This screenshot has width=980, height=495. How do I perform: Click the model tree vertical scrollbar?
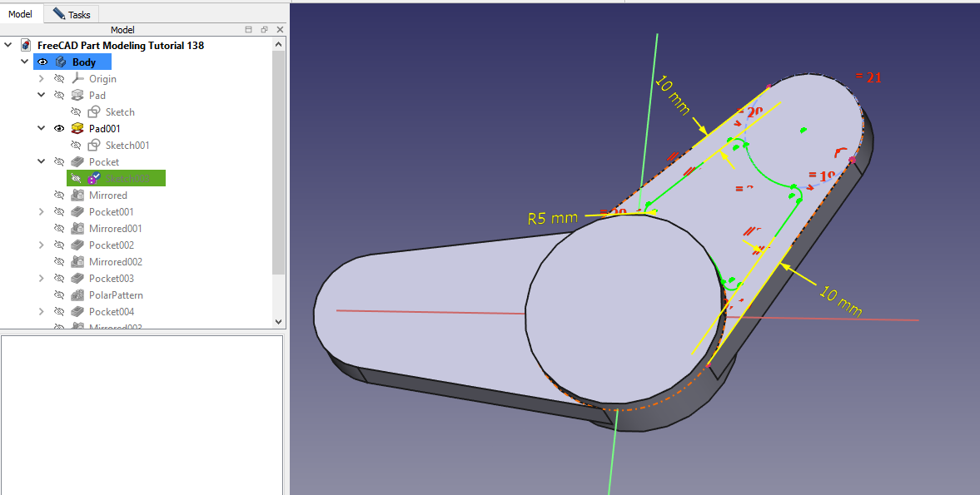(x=279, y=166)
